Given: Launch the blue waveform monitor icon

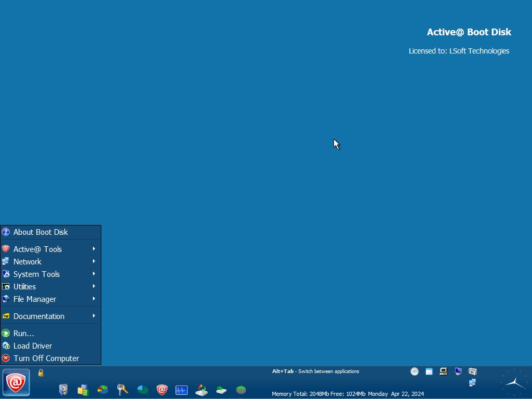Looking at the screenshot, I should (x=181, y=390).
